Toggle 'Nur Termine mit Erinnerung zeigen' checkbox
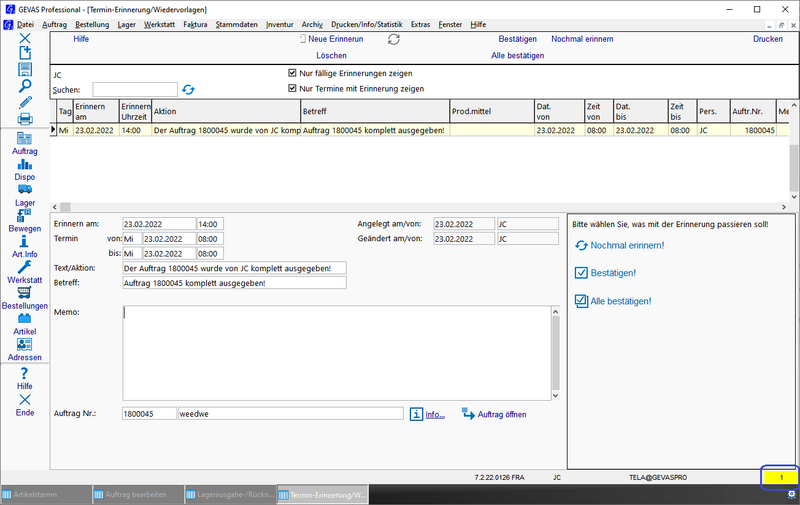The width and height of the screenshot is (800, 505). [x=292, y=88]
